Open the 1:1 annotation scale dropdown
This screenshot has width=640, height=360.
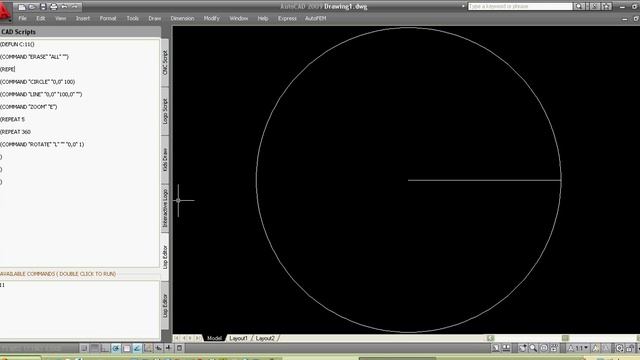point(579,348)
